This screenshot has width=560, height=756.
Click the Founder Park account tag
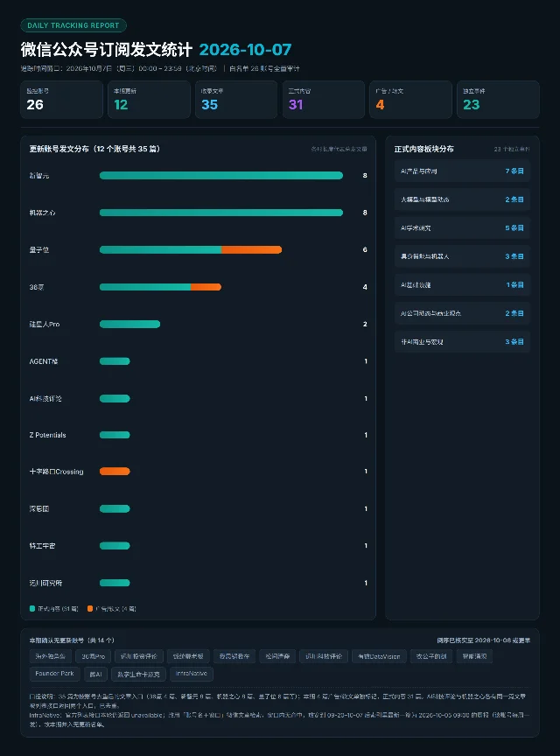pos(54,674)
